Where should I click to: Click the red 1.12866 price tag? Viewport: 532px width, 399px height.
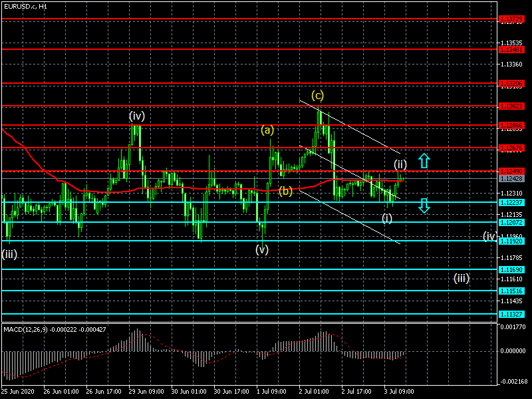511,126
